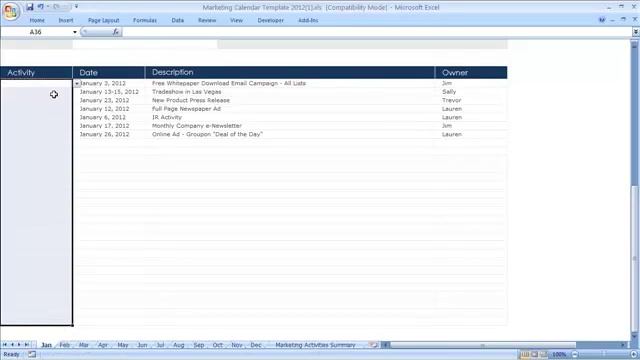Select the 'IR Activity' cell

click(290, 117)
